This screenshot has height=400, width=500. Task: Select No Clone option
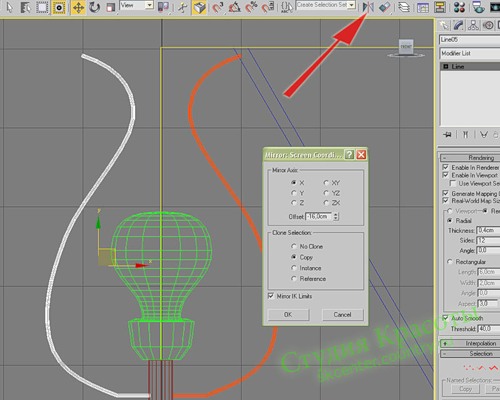[x=294, y=246]
